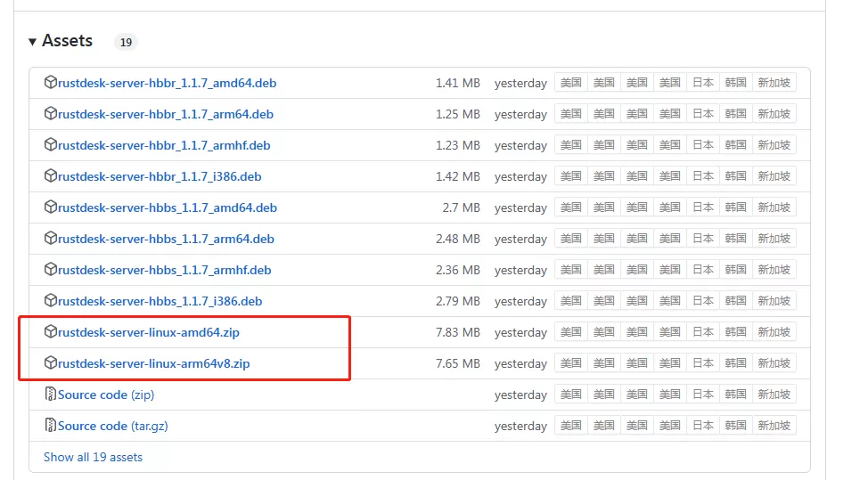This screenshot has width=868, height=480.
Task: Click yesterday date for Source code (tar.gz)
Action: coord(520,426)
